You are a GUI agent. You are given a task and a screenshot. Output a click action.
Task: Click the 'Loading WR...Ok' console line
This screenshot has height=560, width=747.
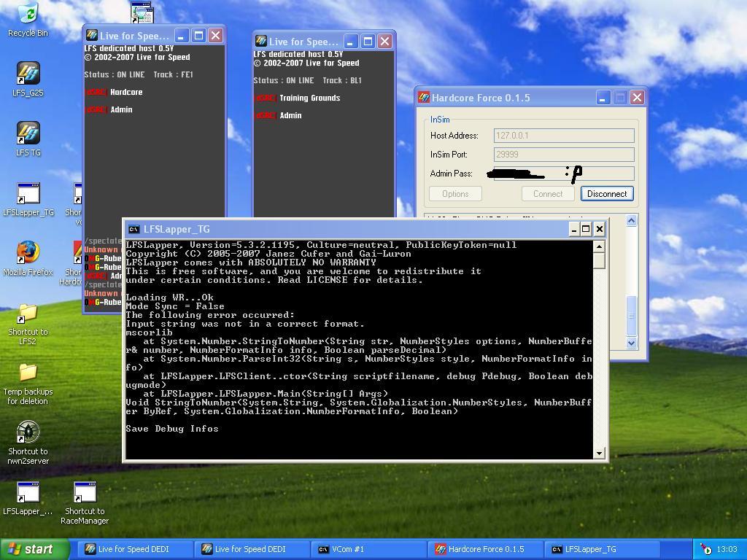[x=169, y=297]
